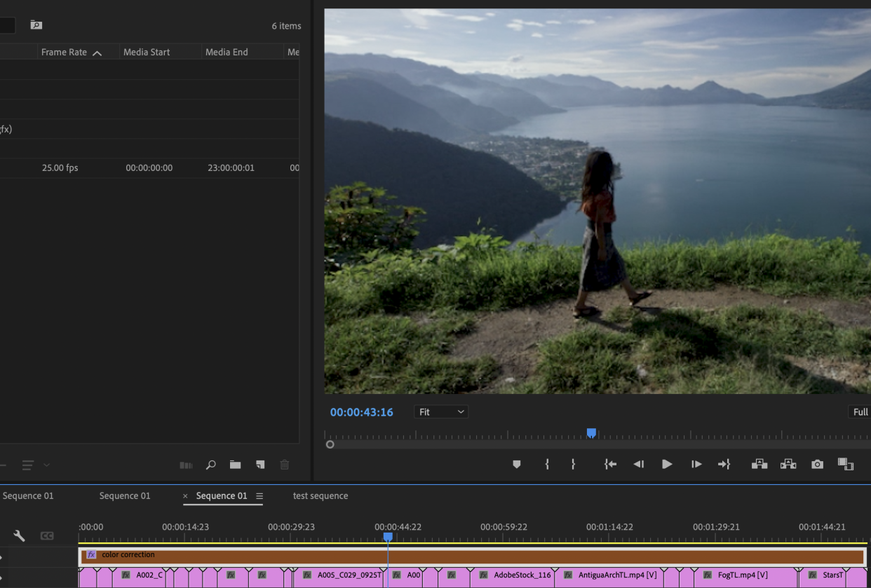Open Find in Project panel
The width and height of the screenshot is (871, 588).
pos(210,465)
